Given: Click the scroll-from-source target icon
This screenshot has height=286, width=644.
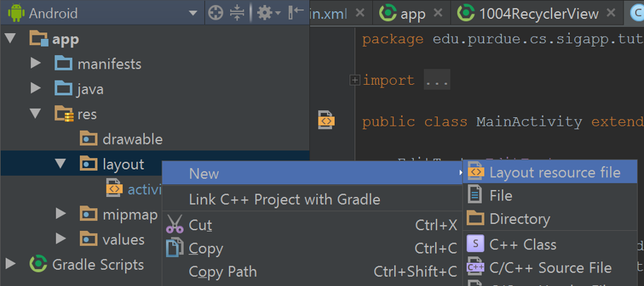Looking at the screenshot, I should [215, 13].
